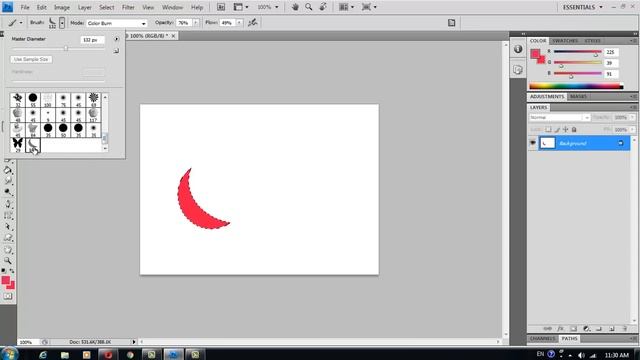Click Hand tool in application bar
The height and width of the screenshot is (360, 640).
coord(295,7)
